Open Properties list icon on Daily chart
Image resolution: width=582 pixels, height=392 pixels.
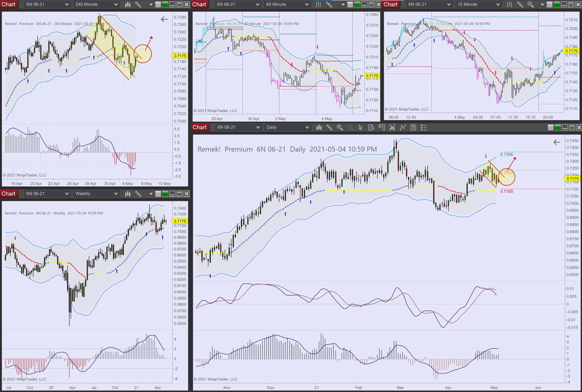click(423, 128)
